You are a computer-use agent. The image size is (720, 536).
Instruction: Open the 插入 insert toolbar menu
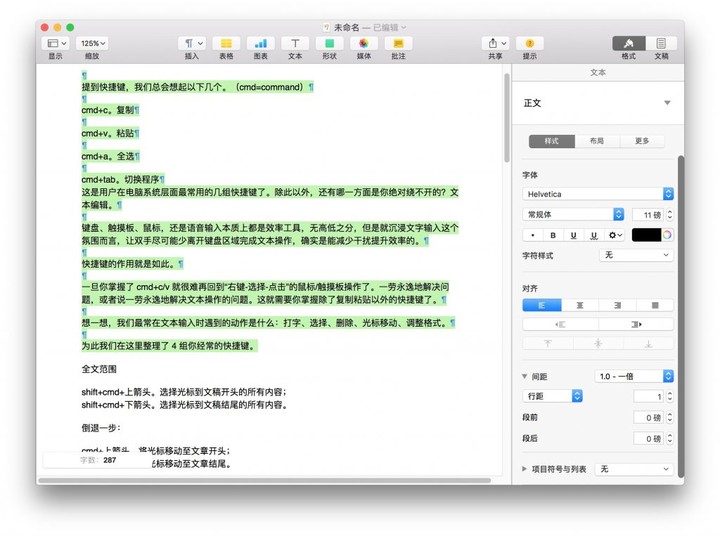pos(192,43)
